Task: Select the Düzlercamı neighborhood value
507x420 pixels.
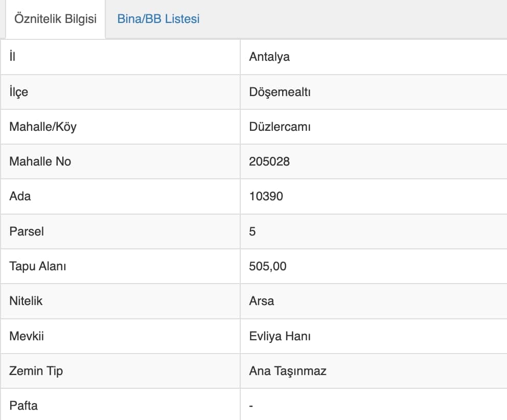Action: point(280,126)
